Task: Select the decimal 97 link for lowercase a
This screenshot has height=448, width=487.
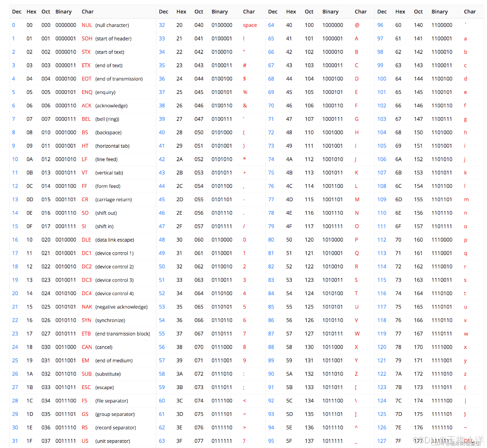Action: click(380, 39)
